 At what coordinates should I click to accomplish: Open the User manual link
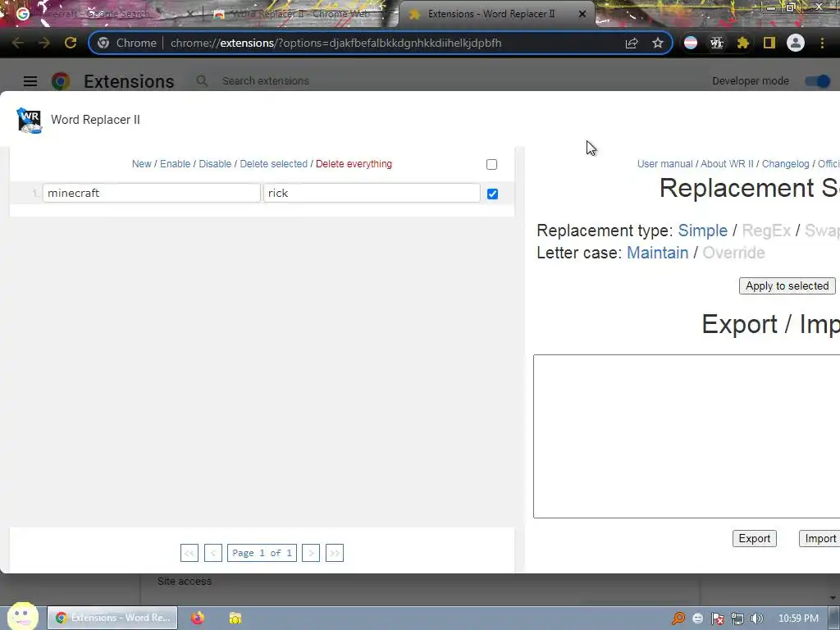tap(664, 164)
